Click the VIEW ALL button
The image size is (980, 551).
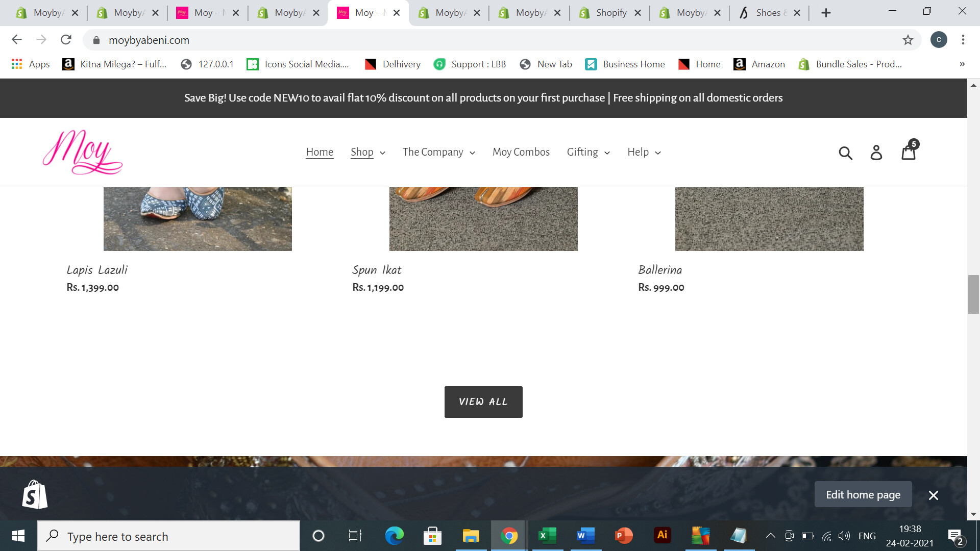pyautogui.click(x=483, y=402)
